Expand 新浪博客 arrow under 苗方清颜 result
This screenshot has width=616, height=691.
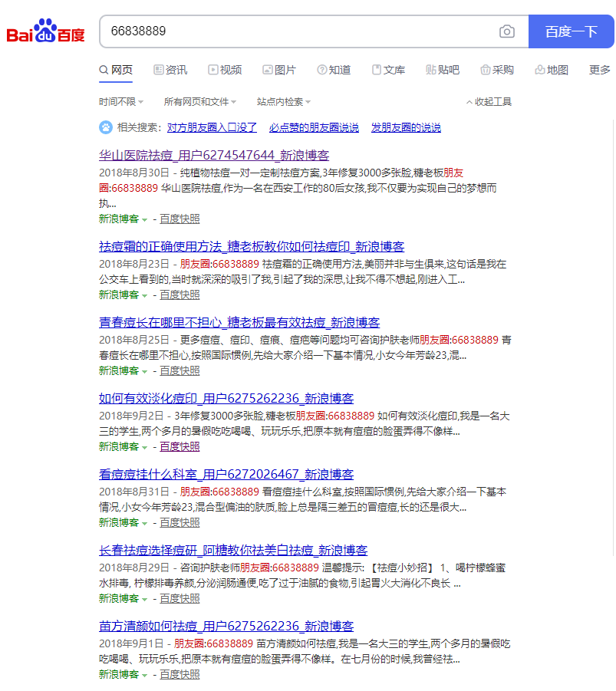pyautogui.click(x=144, y=675)
